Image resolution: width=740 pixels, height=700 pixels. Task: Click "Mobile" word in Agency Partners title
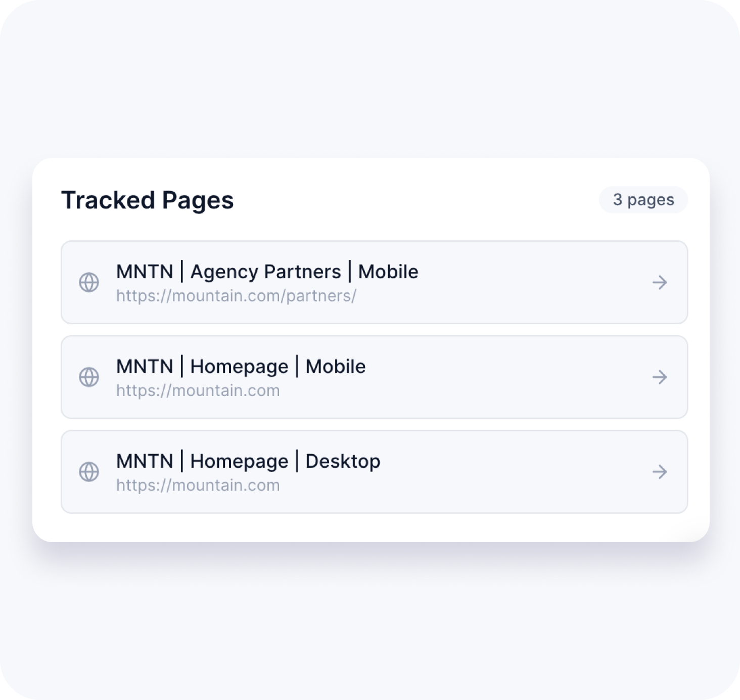pyautogui.click(x=388, y=272)
